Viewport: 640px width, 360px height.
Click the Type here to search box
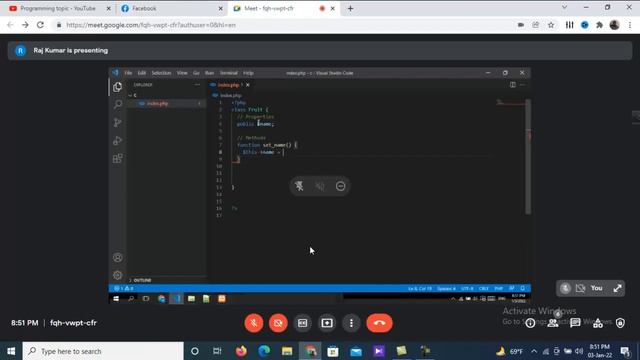click(103, 351)
